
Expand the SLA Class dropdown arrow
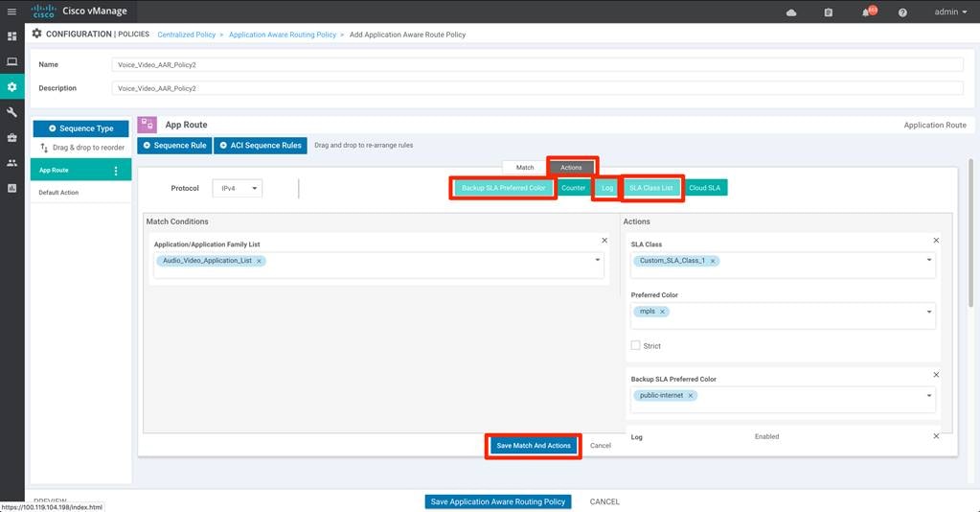click(x=929, y=260)
